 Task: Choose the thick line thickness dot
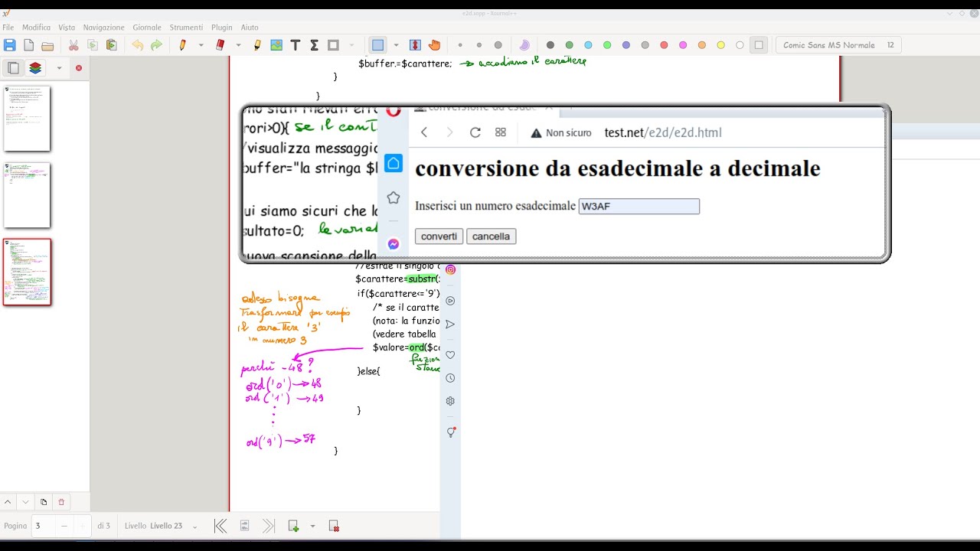coord(498,45)
